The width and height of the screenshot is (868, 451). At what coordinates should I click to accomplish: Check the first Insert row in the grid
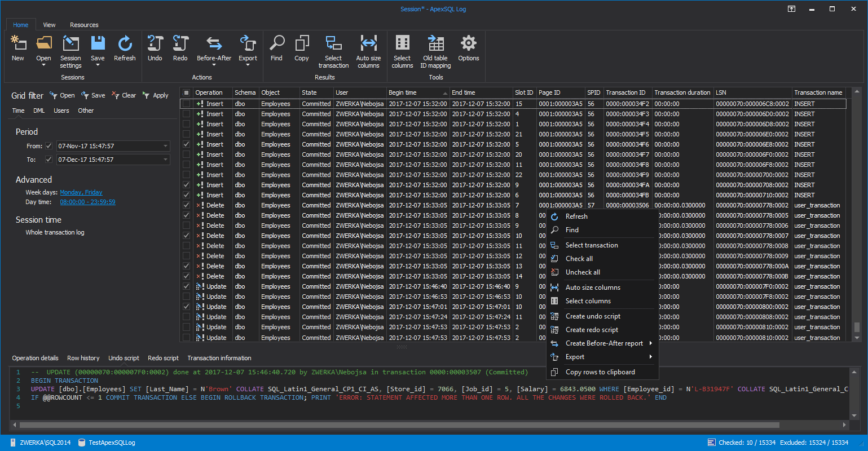[186, 103]
